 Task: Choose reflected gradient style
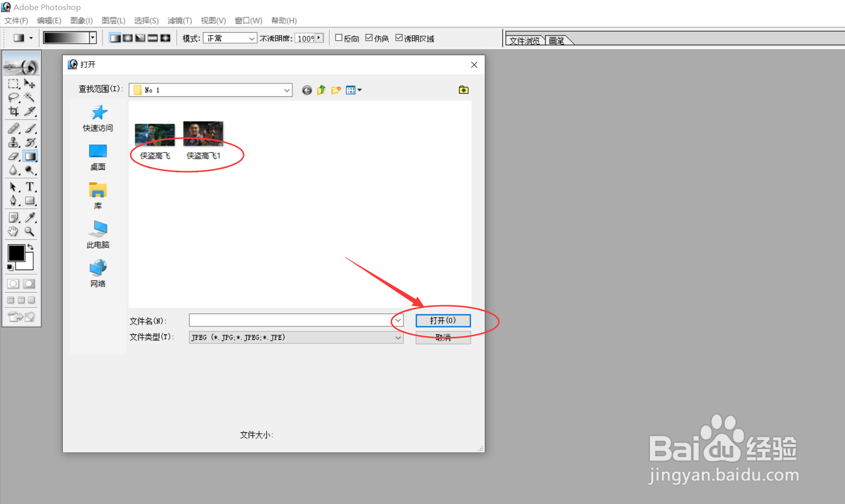point(153,38)
